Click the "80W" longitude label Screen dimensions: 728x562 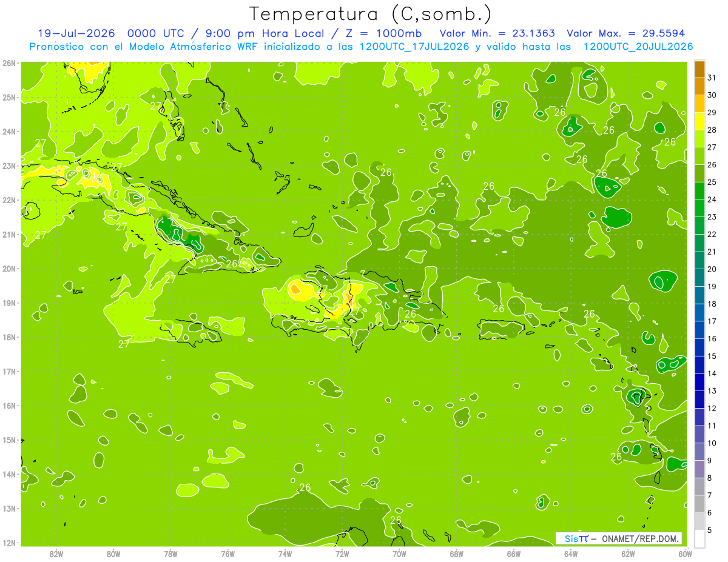[113, 554]
